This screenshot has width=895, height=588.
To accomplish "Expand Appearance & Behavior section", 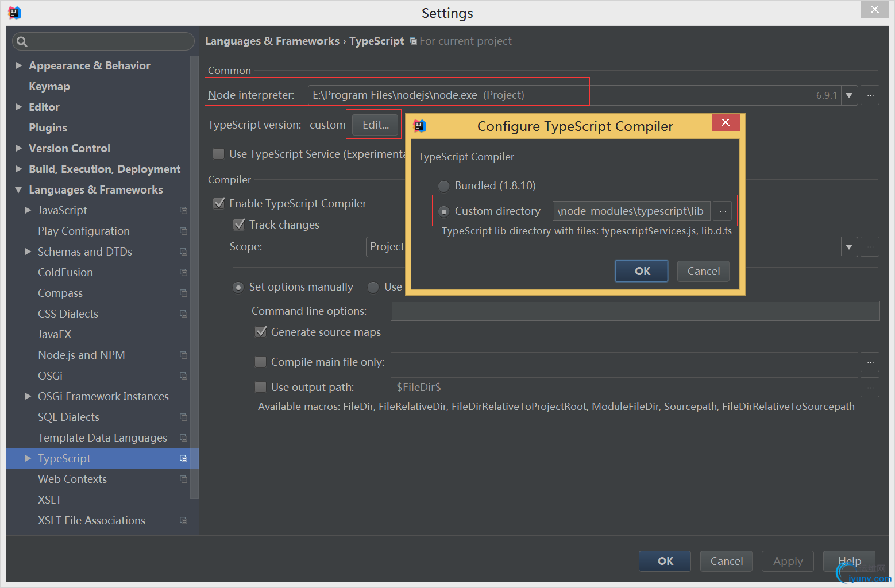I will pos(18,65).
